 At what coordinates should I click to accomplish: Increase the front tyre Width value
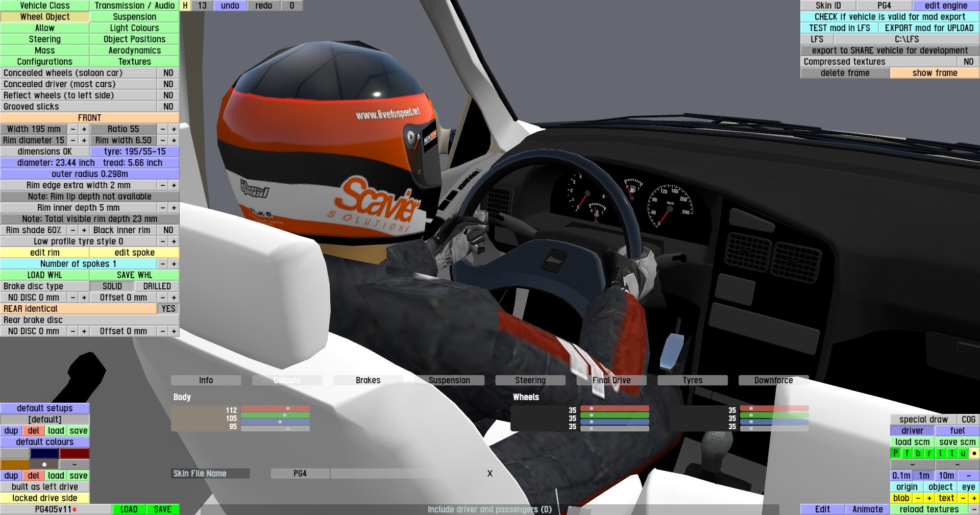[84, 129]
